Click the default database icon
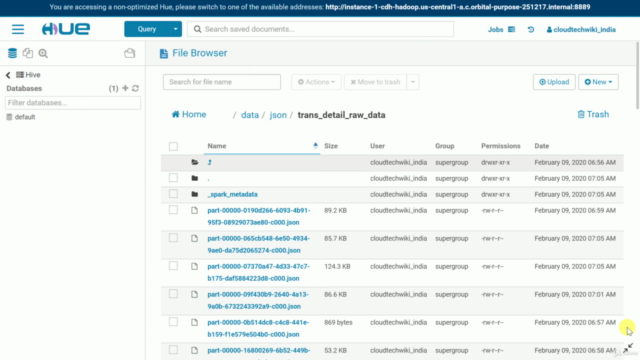640x360 pixels. point(9,117)
